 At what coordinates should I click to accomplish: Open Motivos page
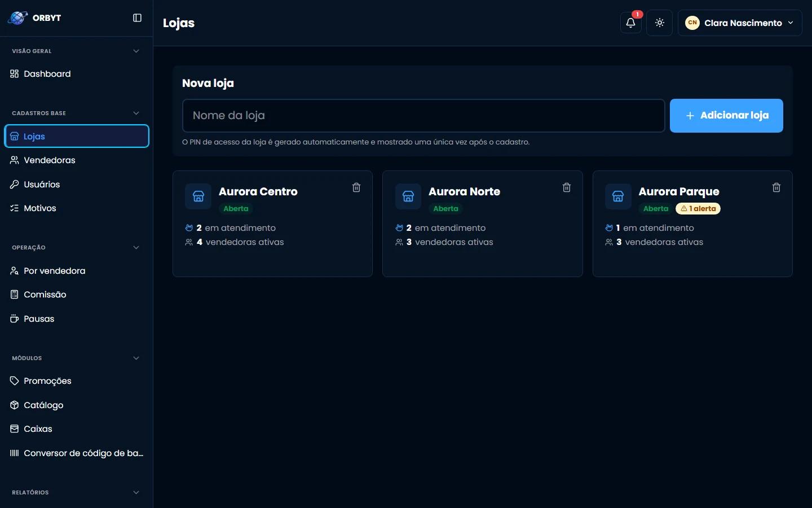click(77, 208)
